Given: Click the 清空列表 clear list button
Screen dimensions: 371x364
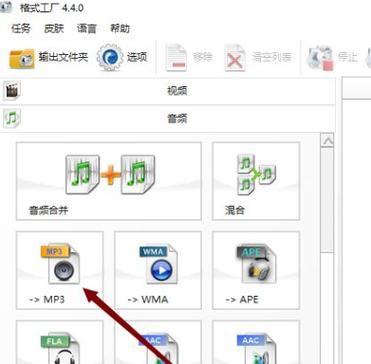Looking at the screenshot, I should tap(258, 58).
